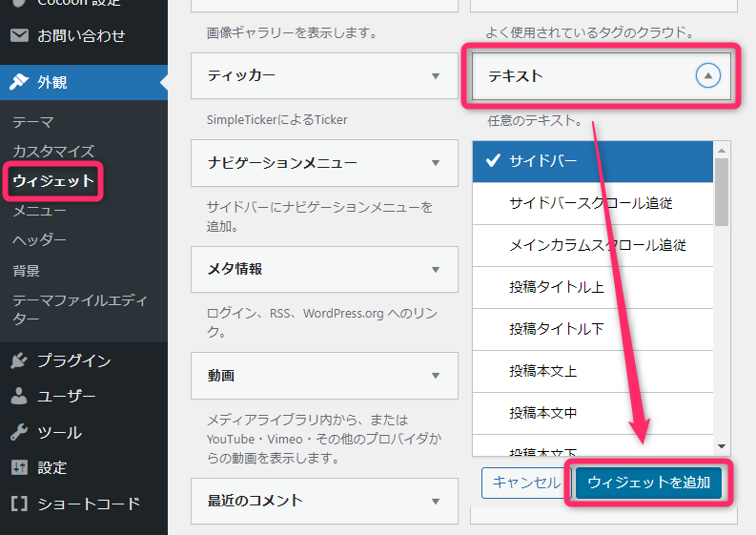Click the person icon for ユーザー

[x=19, y=396]
